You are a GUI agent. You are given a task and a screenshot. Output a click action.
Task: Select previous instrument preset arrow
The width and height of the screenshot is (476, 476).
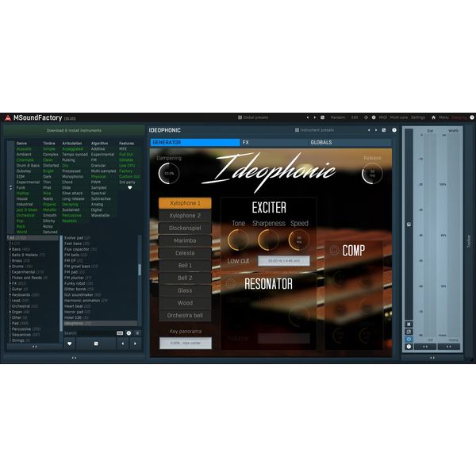coord(369,130)
